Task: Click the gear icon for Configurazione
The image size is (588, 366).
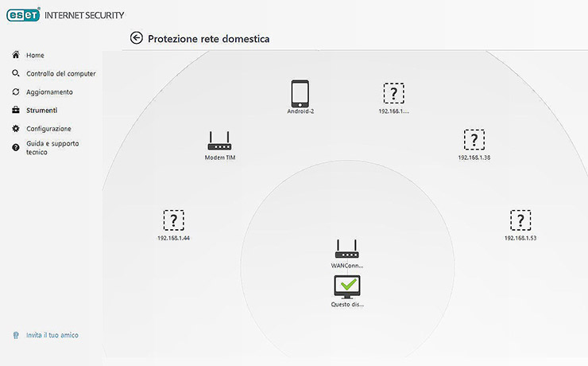Action: click(16, 128)
